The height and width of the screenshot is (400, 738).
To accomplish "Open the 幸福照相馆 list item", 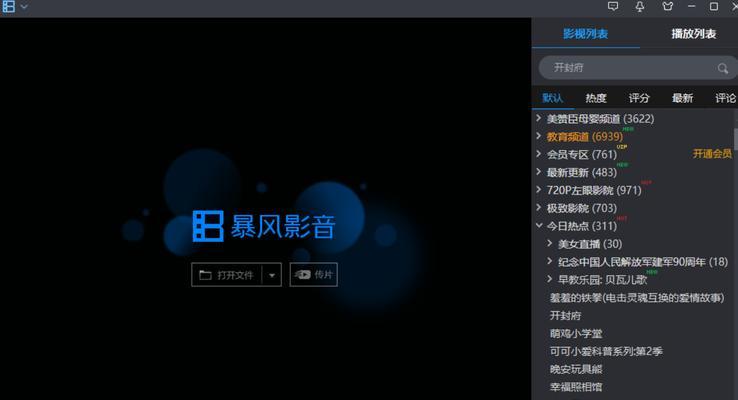I will (576, 387).
